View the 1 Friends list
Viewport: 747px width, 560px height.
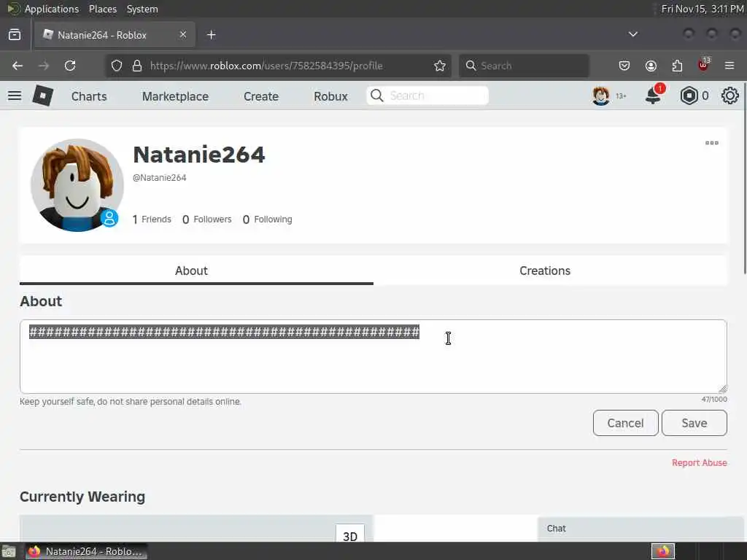coord(152,219)
